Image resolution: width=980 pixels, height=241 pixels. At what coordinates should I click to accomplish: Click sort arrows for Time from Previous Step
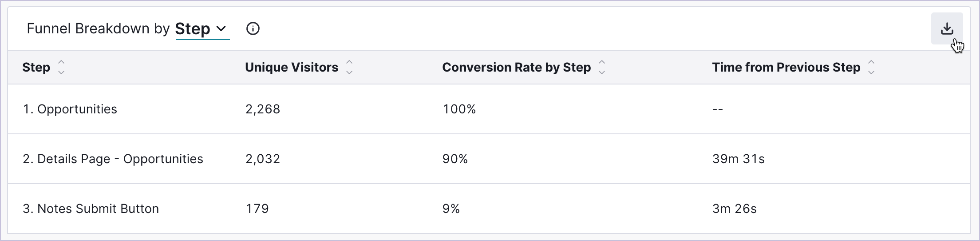(871, 67)
